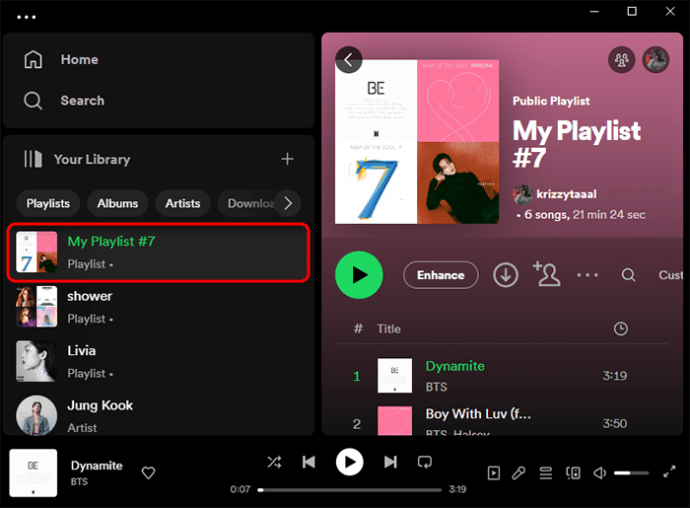
Task: Open the play queue
Action: (546, 473)
